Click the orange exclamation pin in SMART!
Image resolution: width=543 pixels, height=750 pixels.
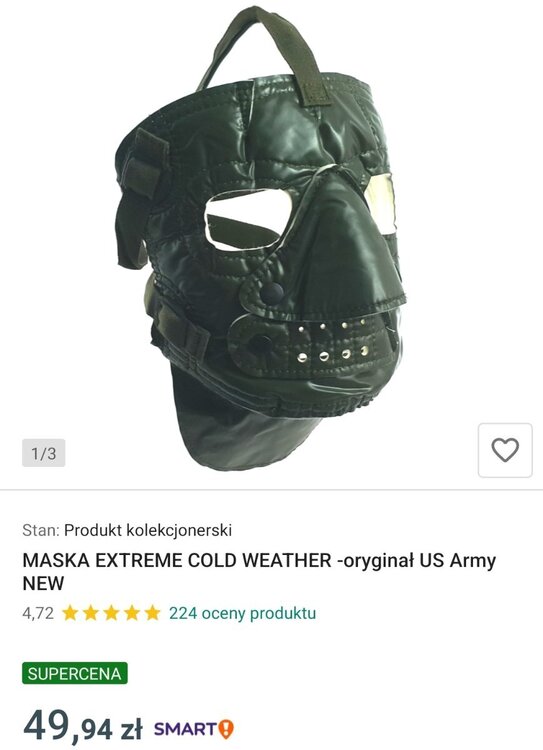pos(226,729)
